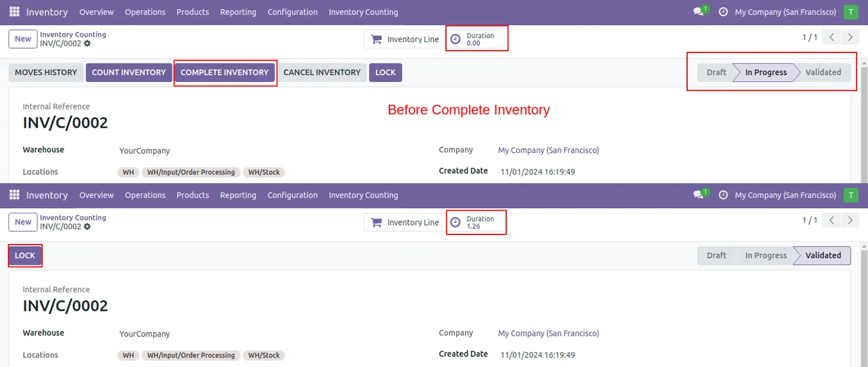
Task: Open the Duration 1.26 stat button
Action: click(x=475, y=222)
